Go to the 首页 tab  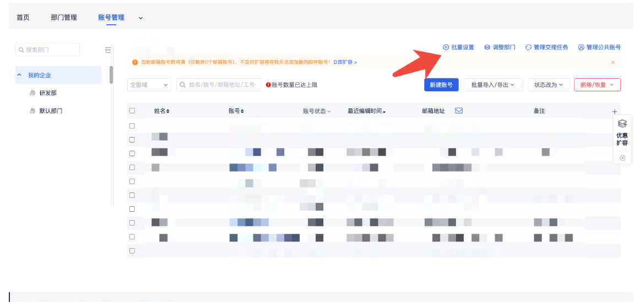tap(23, 18)
